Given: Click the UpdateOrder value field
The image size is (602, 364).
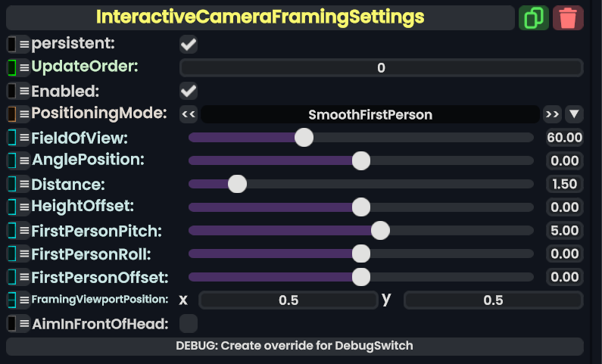Looking at the screenshot, I should tap(381, 68).
